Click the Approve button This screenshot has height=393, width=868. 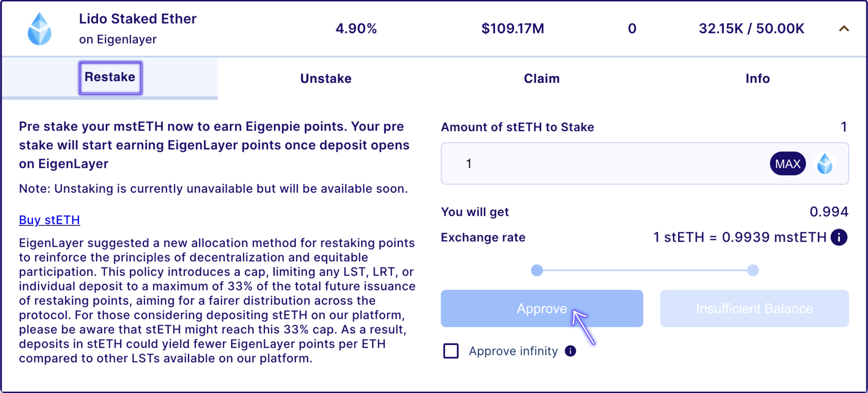point(541,308)
